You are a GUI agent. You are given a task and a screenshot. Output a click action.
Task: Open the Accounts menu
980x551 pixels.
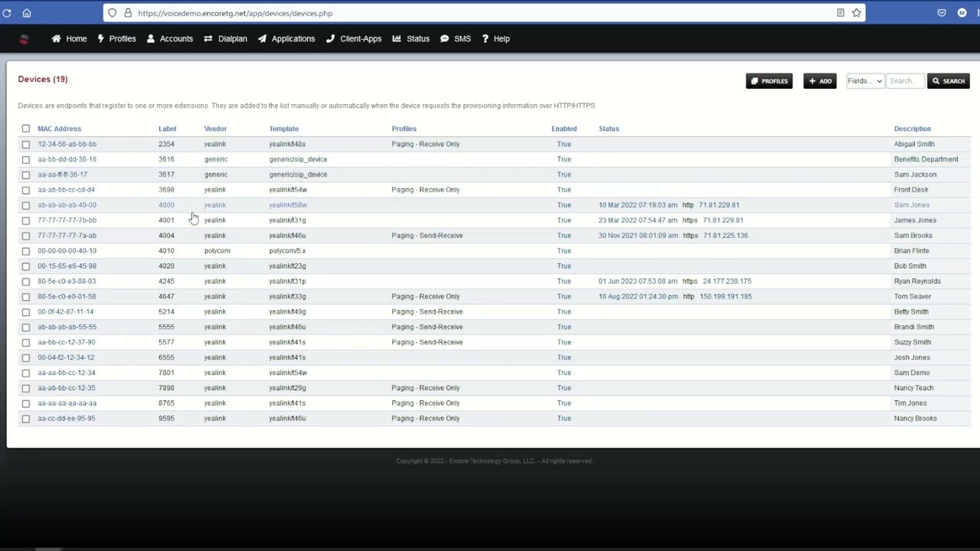(x=169, y=39)
